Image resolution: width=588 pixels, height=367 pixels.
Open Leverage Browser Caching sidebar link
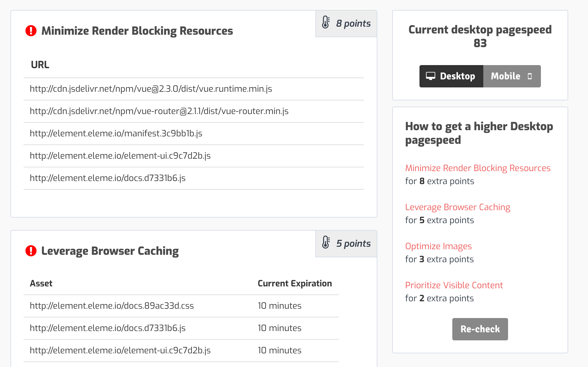click(458, 207)
